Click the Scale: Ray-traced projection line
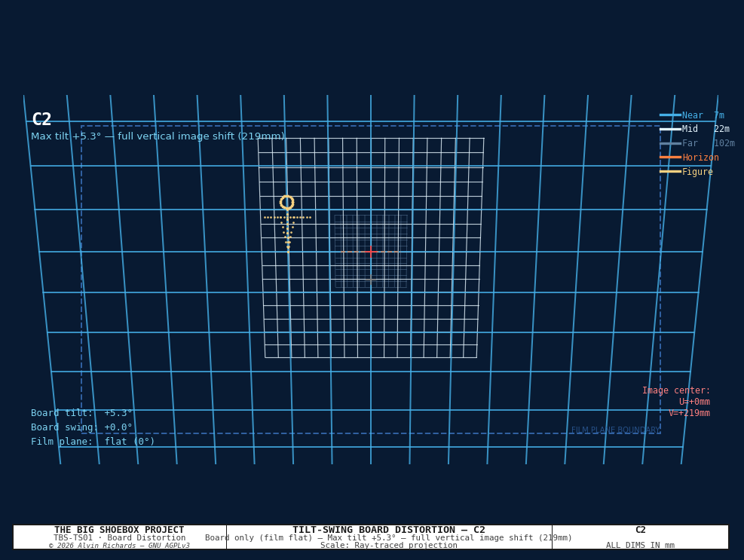This screenshot has width=744, height=560. (x=389, y=545)
